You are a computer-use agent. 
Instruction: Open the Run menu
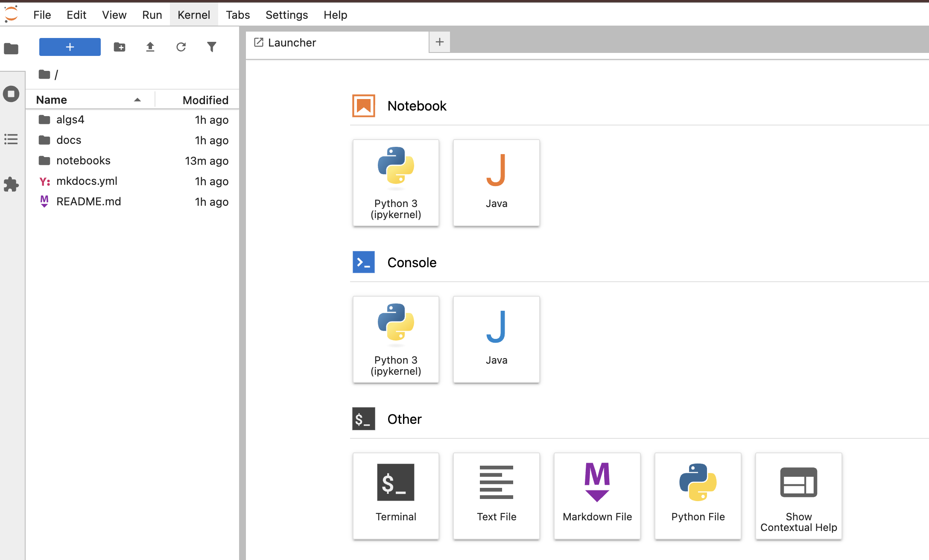tap(152, 15)
